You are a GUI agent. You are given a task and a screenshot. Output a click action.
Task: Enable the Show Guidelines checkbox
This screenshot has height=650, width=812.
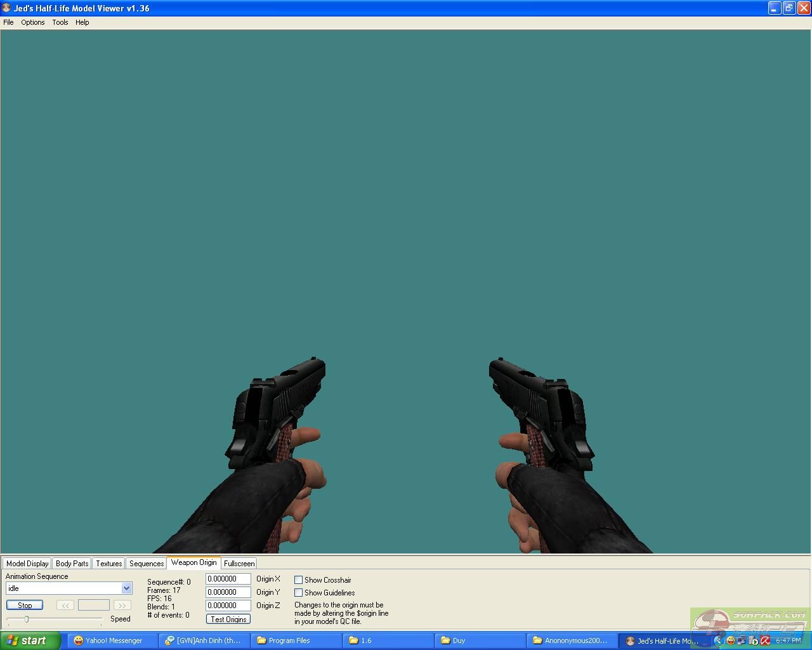point(298,593)
